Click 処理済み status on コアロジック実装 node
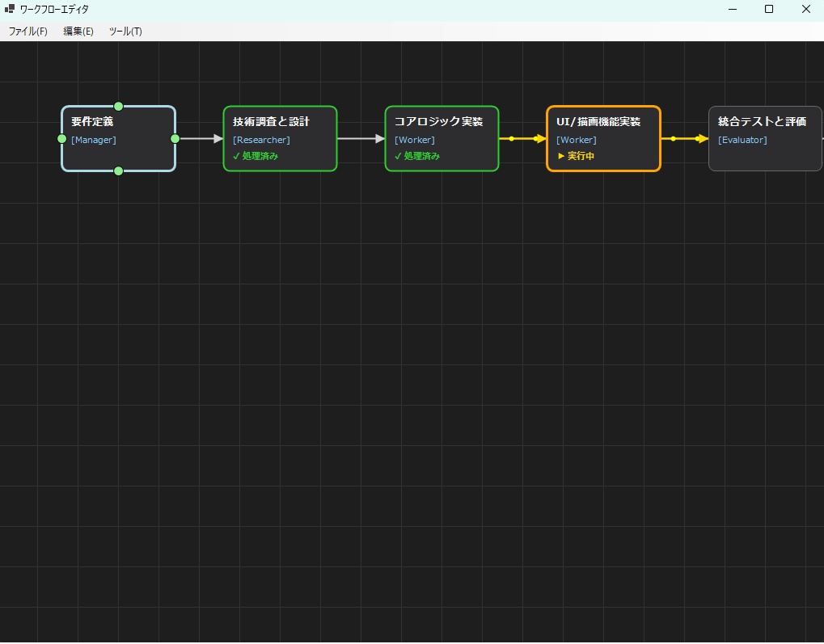The image size is (824, 644). tap(417, 156)
